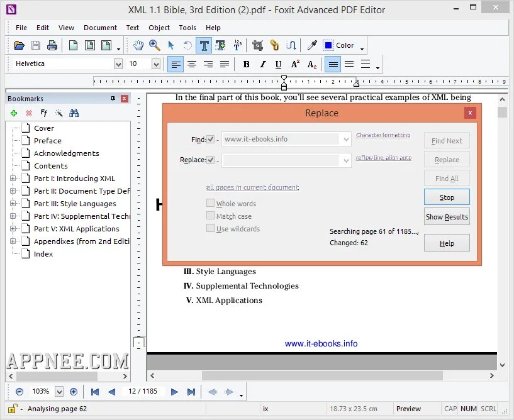Expand Part V: XML Applications bookmark
Screen dimensions: 514x420
(13, 229)
